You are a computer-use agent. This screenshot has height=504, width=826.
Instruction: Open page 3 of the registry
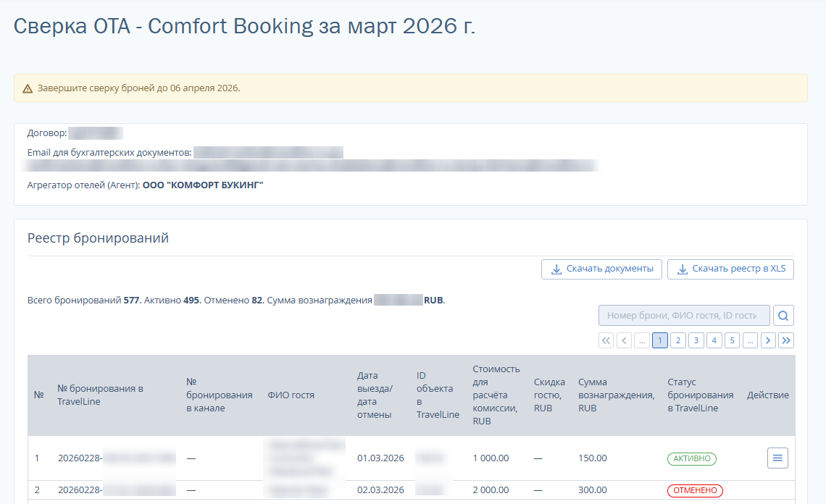[x=696, y=340]
